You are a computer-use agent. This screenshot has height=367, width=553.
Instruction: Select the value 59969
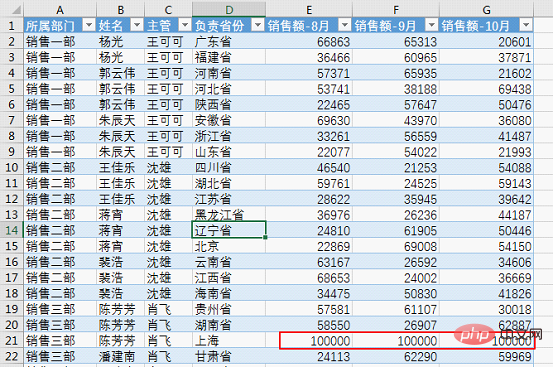[515, 357]
